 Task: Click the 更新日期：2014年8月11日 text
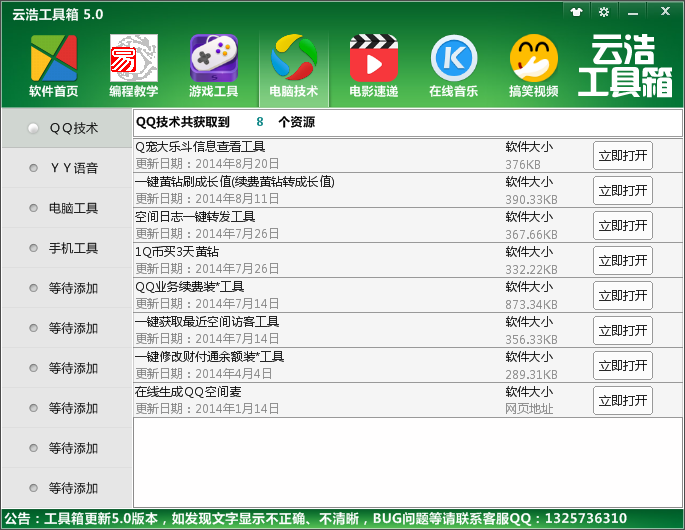click(x=207, y=199)
